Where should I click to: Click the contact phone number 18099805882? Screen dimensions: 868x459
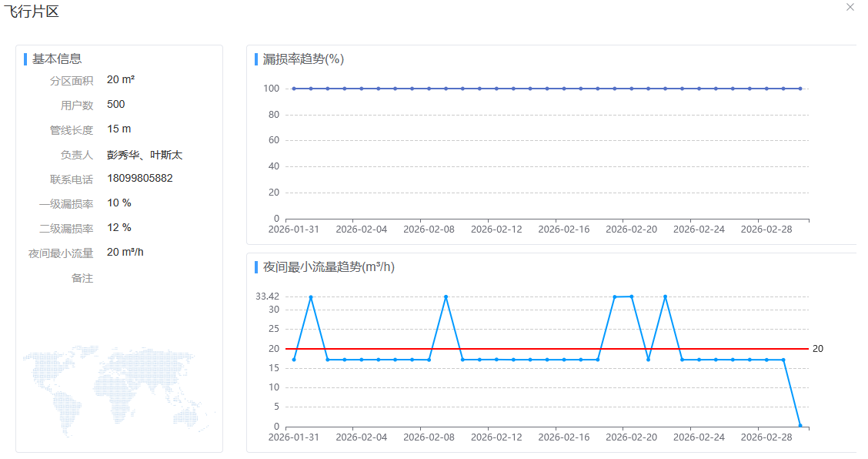coord(140,178)
